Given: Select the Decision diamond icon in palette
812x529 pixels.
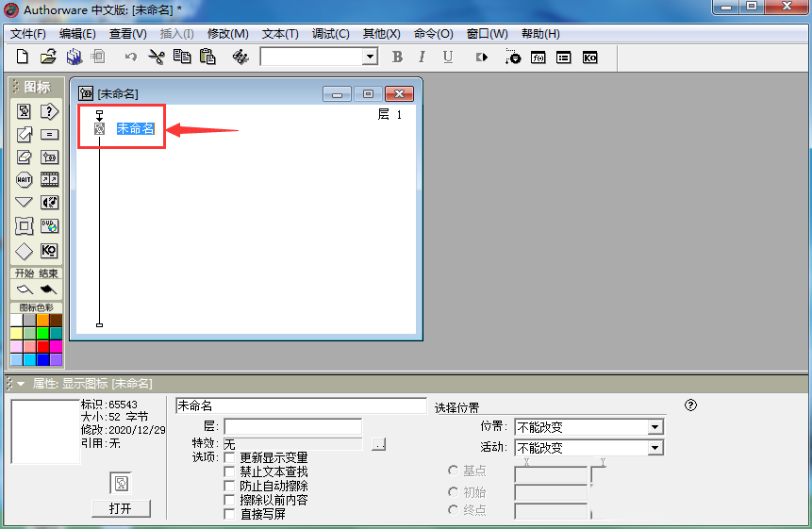Looking at the screenshot, I should click(x=24, y=252).
